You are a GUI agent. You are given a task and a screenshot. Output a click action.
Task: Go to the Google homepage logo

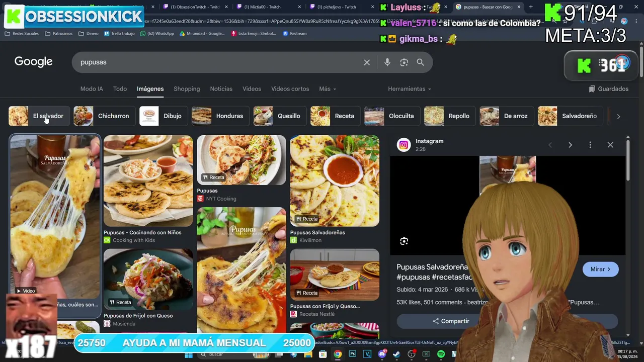click(33, 62)
